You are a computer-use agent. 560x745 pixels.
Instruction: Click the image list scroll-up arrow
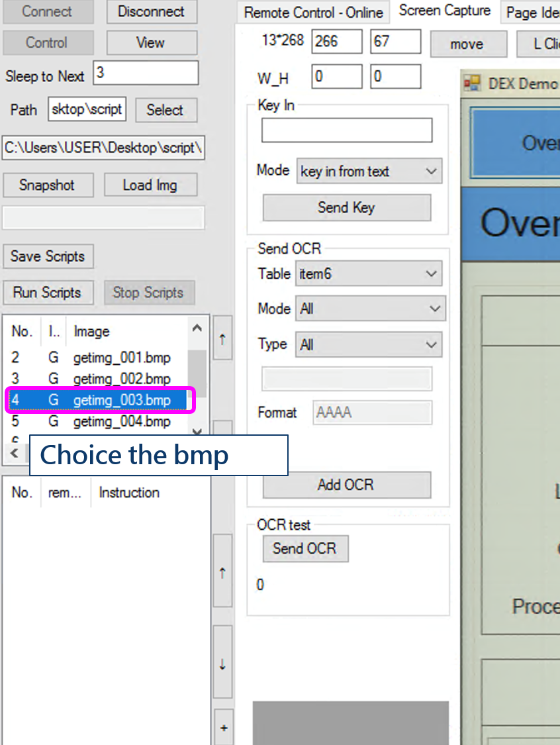197,328
